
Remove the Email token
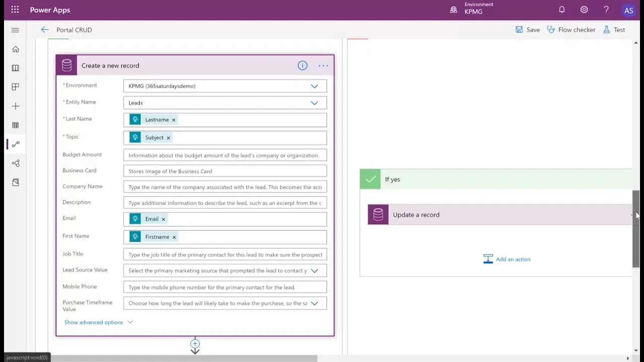pos(163,219)
